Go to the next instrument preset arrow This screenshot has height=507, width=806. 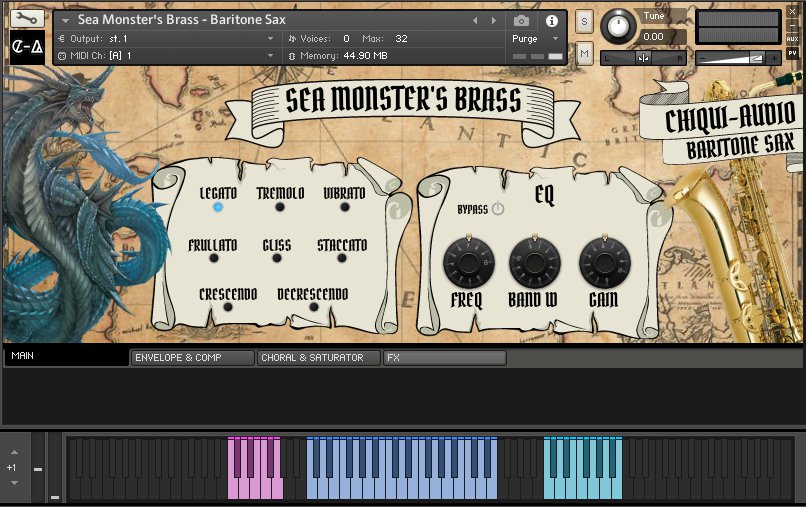[x=492, y=20]
